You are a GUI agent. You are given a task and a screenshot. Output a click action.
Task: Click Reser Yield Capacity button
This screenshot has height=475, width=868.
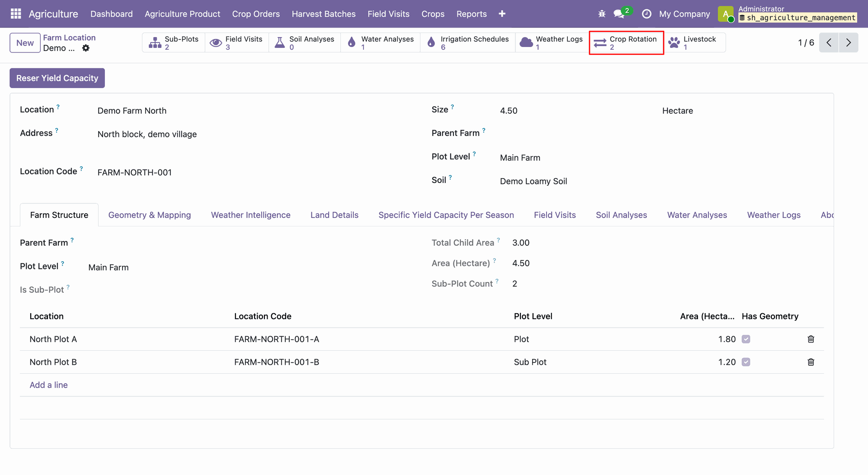click(x=57, y=78)
